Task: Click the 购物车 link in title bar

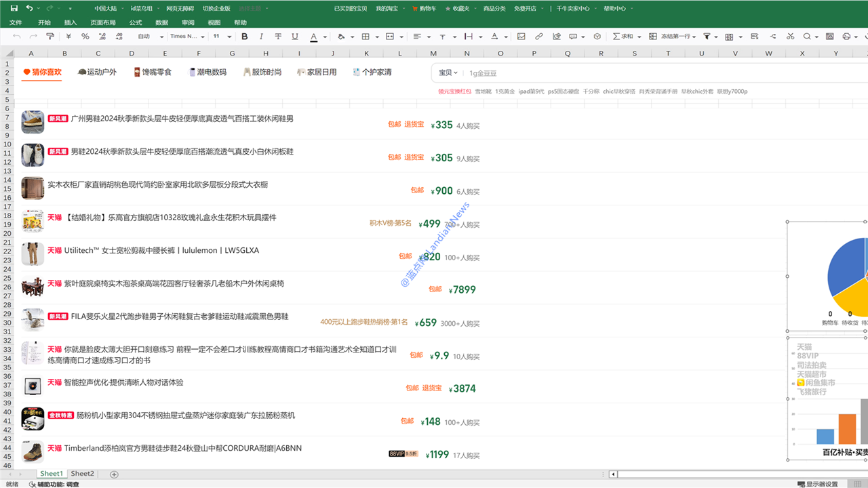Action: (423, 8)
